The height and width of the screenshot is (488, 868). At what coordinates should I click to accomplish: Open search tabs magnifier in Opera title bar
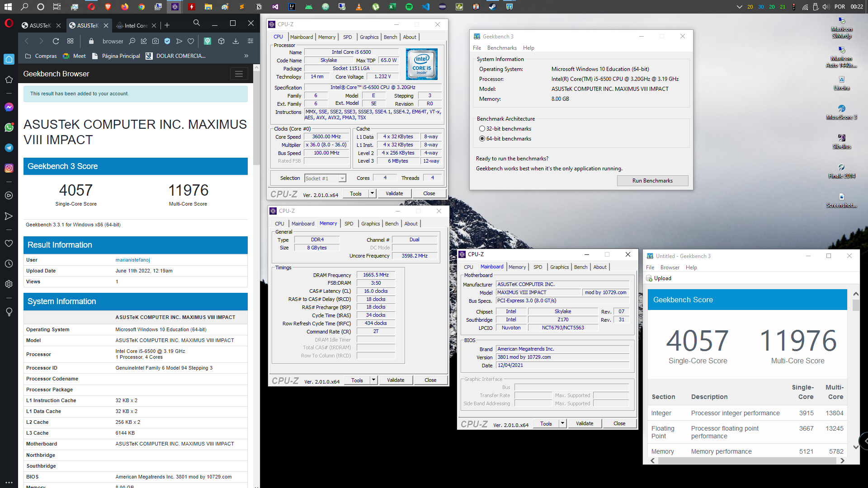tap(197, 23)
